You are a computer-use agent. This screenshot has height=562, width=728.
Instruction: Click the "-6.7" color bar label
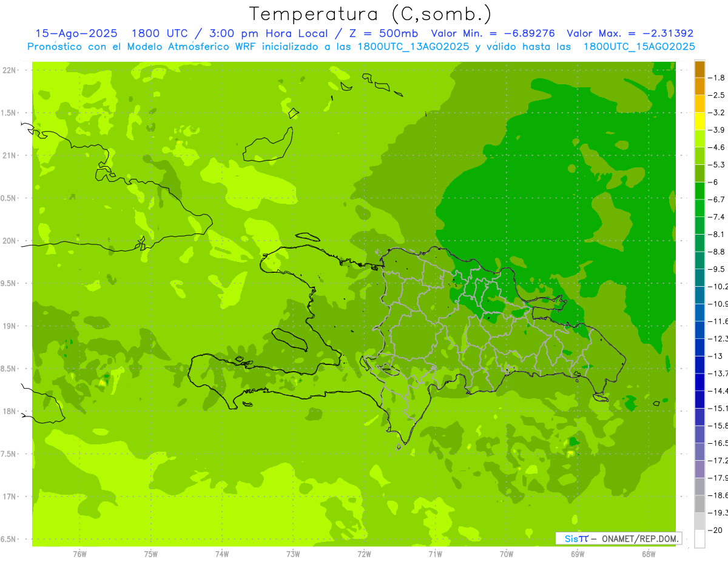coord(717,199)
